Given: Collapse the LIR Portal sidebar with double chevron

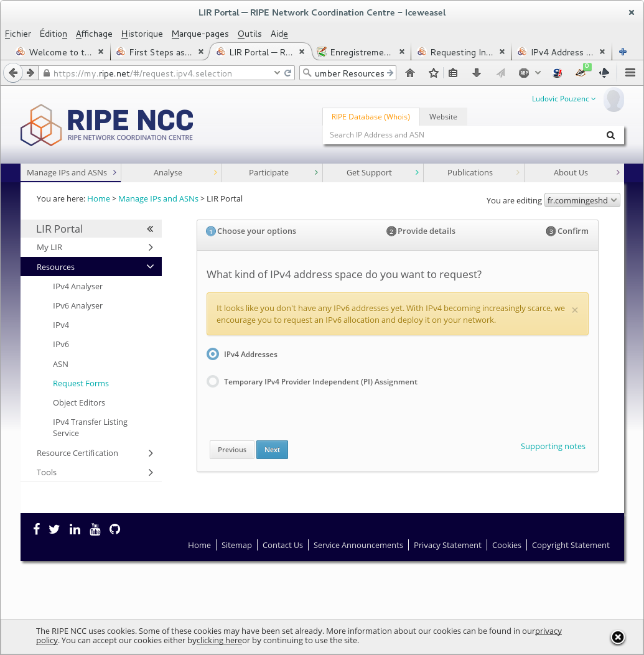Looking at the screenshot, I should click(x=150, y=229).
